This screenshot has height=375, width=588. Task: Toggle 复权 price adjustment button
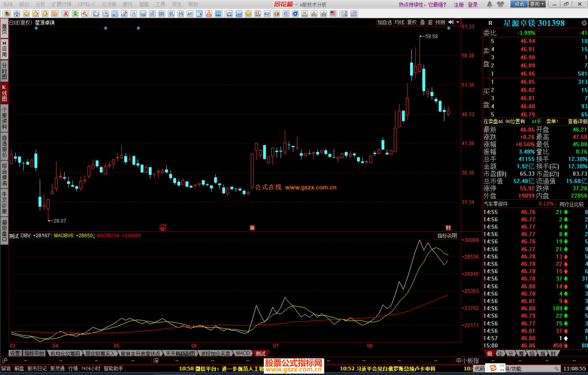412,22
